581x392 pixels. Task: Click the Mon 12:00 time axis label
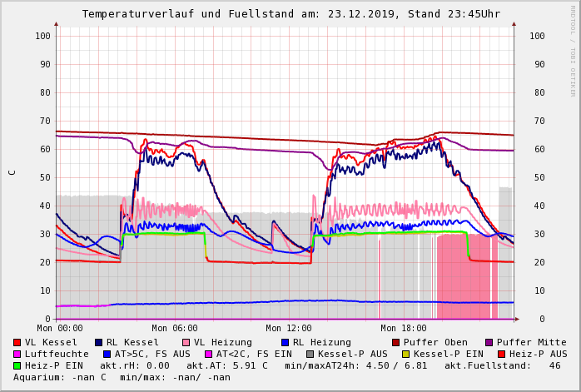pyautogui.click(x=289, y=329)
